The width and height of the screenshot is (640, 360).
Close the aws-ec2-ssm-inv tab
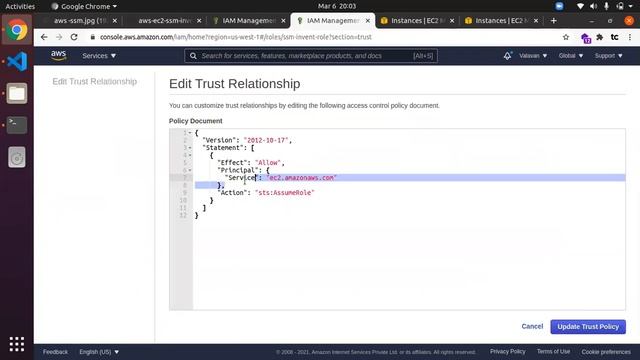[x=199, y=20]
